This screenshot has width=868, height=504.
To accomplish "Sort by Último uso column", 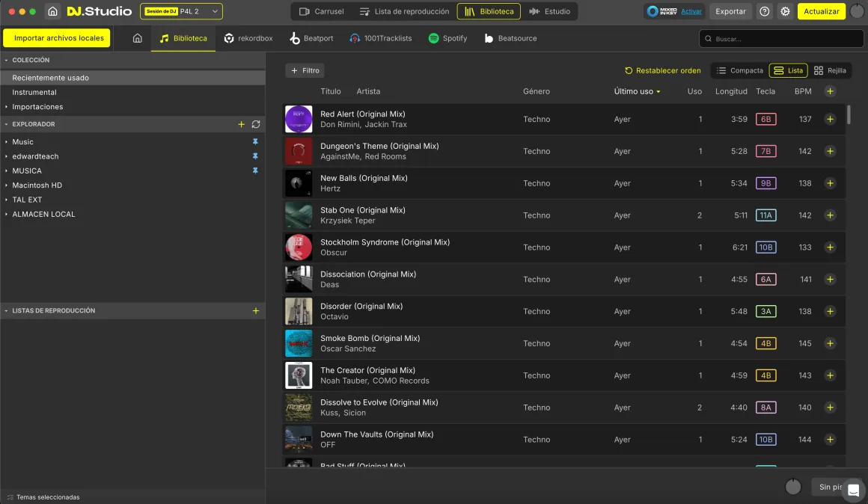I will click(637, 91).
